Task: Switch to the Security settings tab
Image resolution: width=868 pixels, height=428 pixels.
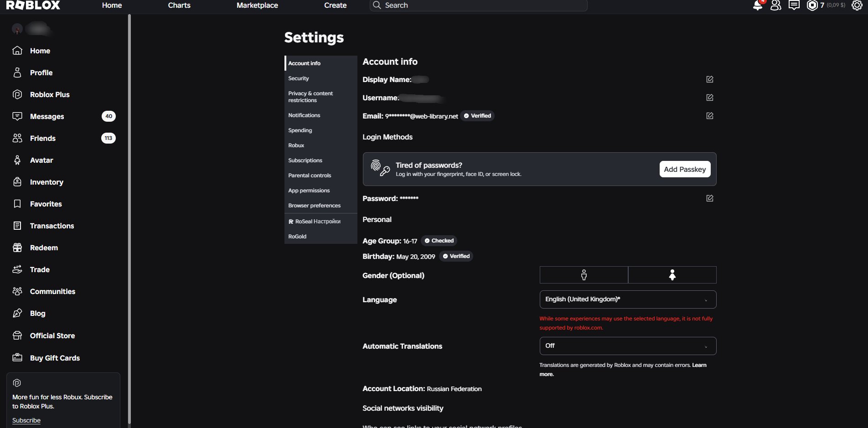Action: pos(321,78)
